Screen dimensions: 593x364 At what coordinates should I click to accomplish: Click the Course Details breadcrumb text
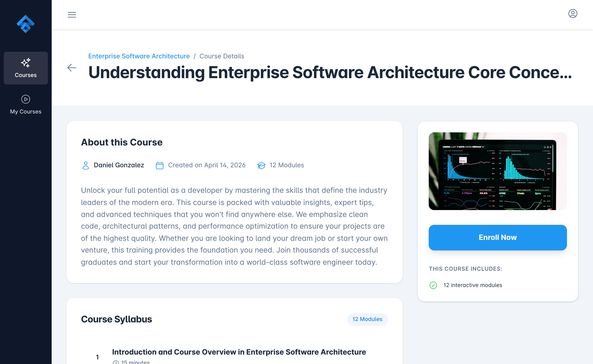222,56
